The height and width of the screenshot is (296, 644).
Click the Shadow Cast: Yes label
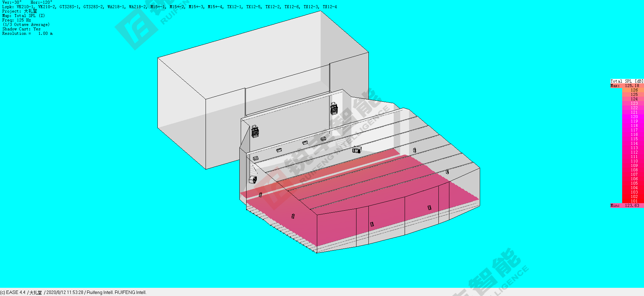point(21,29)
